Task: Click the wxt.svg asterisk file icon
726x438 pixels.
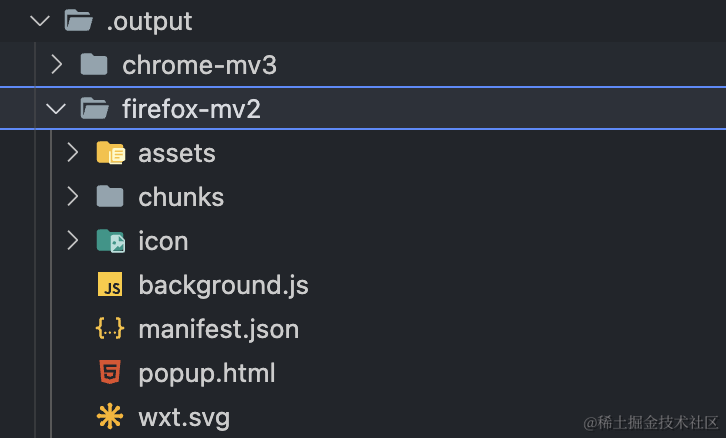Action: point(110,417)
